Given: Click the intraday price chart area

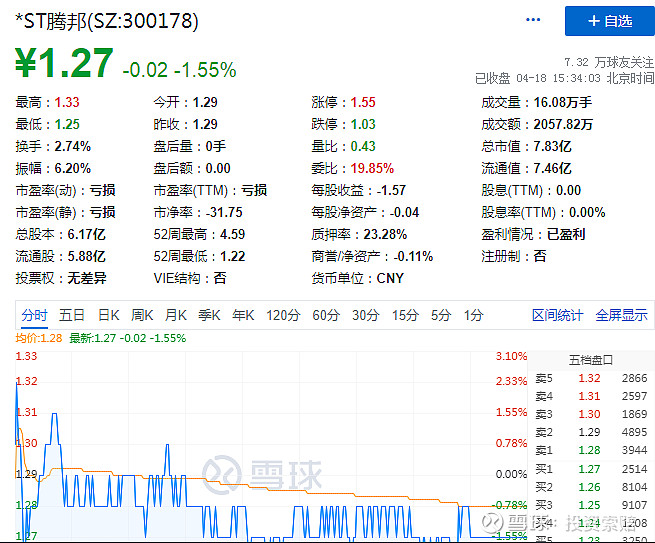Looking at the screenshot, I should coord(272,446).
